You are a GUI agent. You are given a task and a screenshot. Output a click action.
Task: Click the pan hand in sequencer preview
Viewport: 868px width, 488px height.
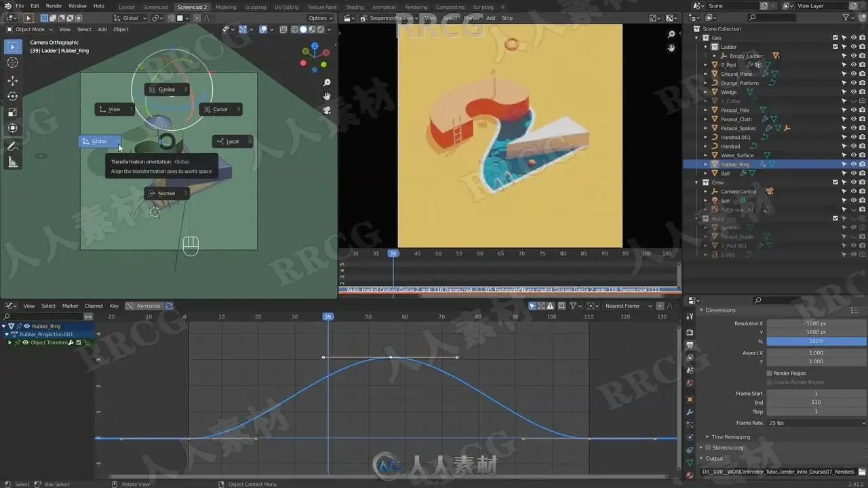coord(671,48)
